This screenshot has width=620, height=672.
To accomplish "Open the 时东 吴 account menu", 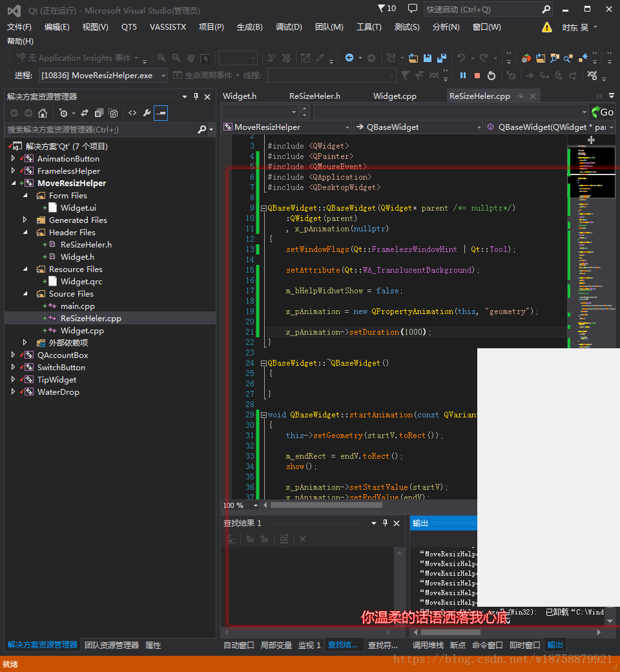I will click(579, 27).
